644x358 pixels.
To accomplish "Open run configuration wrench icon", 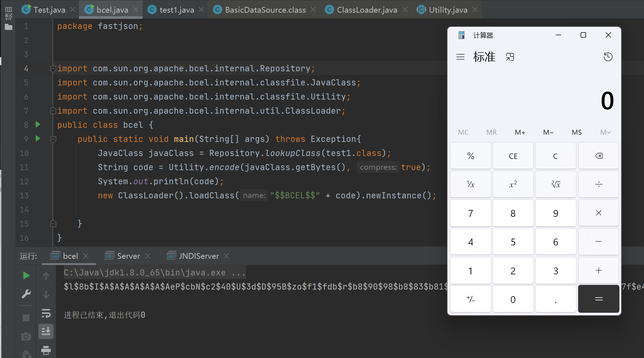I will [x=26, y=294].
